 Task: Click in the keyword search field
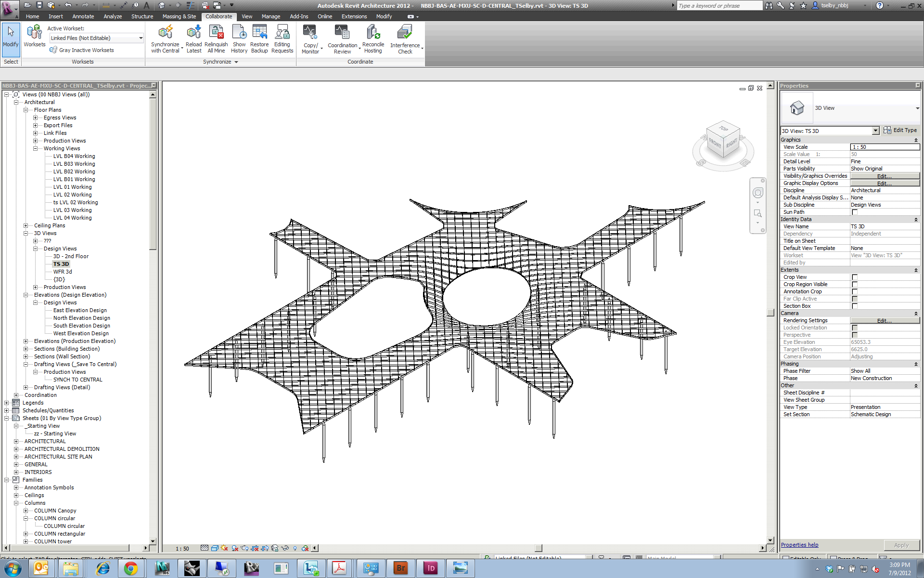pos(719,6)
